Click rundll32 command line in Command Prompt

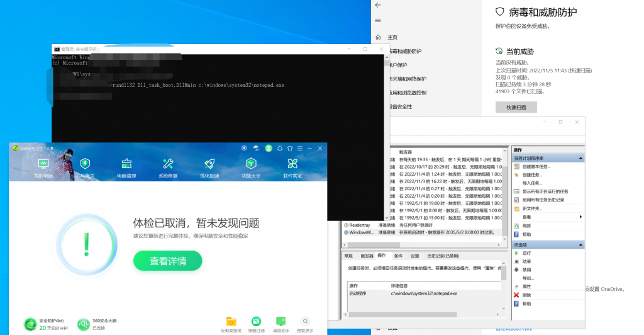coord(198,85)
